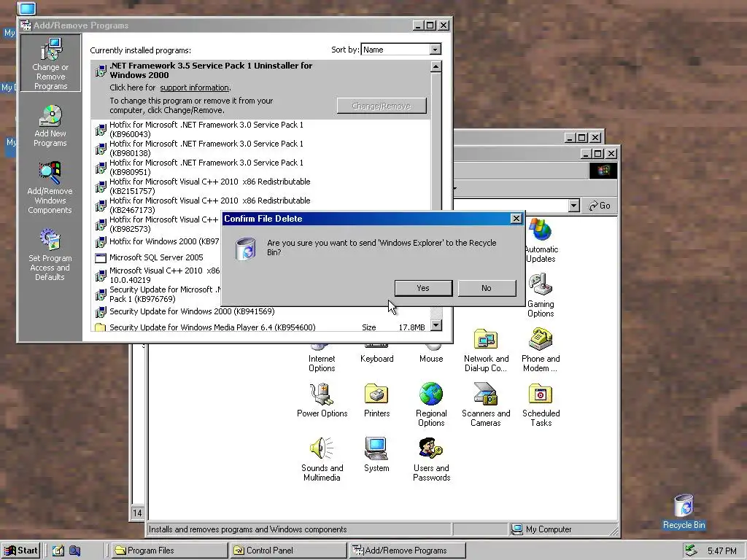This screenshot has height=560, width=747.
Task: Open Control Panel address bar dropdown
Action: (573, 206)
